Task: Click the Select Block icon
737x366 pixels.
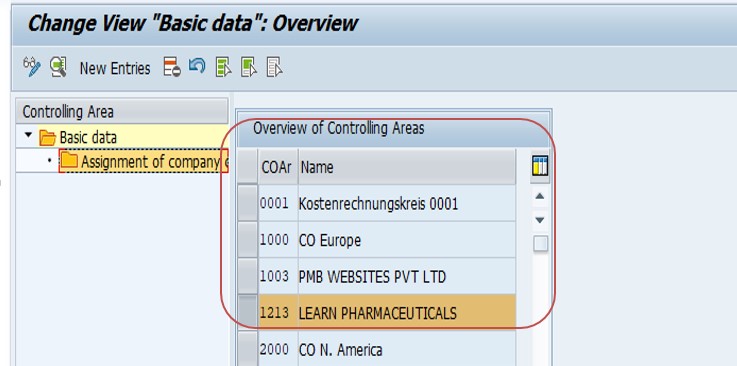Action: 249,67
